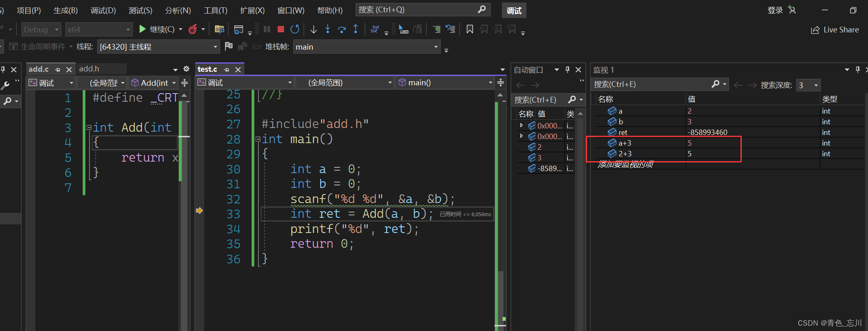This screenshot has width=868, height=331.
Task: Click the green Continue (继续) debug button
Action: pos(143,29)
